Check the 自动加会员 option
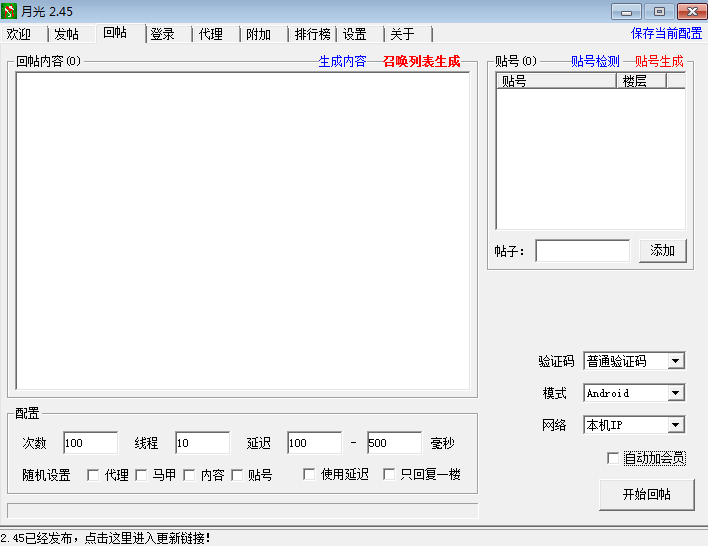Viewport: 708px width, 546px height. coord(613,458)
